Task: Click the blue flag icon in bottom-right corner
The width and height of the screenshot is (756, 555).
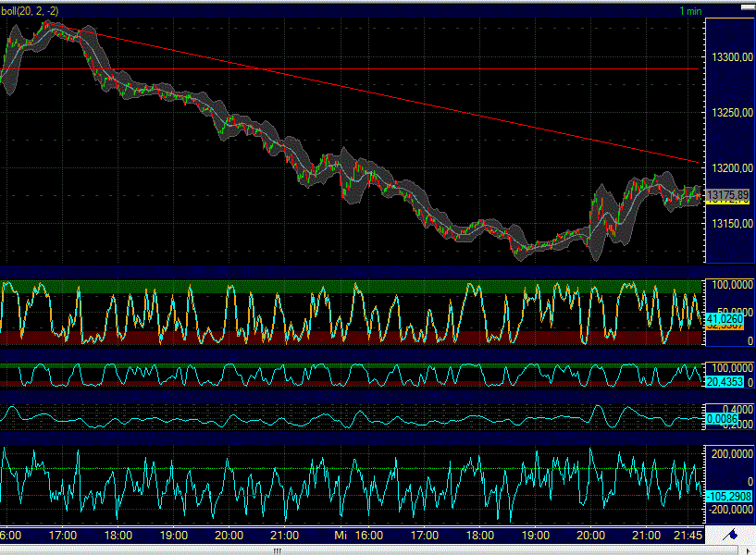Action: tap(731, 535)
